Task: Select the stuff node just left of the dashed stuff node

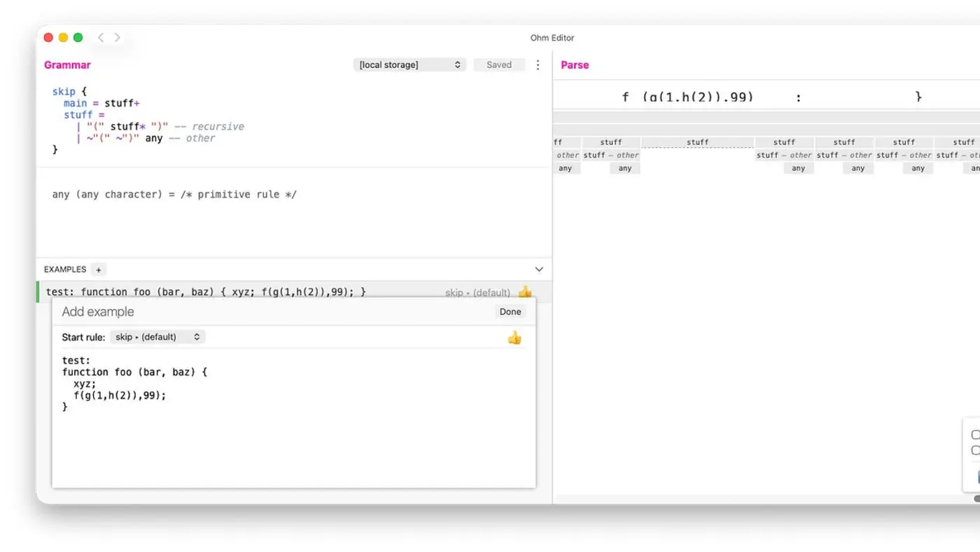Action: [610, 142]
